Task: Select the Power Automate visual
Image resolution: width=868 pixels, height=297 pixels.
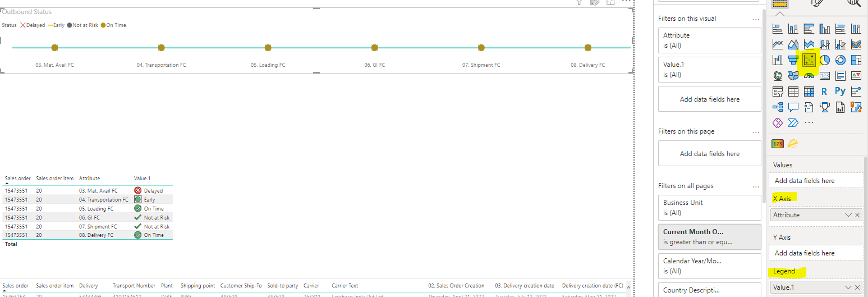Action: point(793,123)
